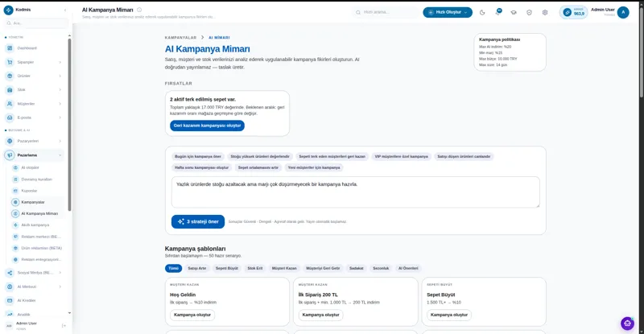The image size is (644, 334).
Task: Toggle dark mode with the moon icon
Action: [482, 12]
